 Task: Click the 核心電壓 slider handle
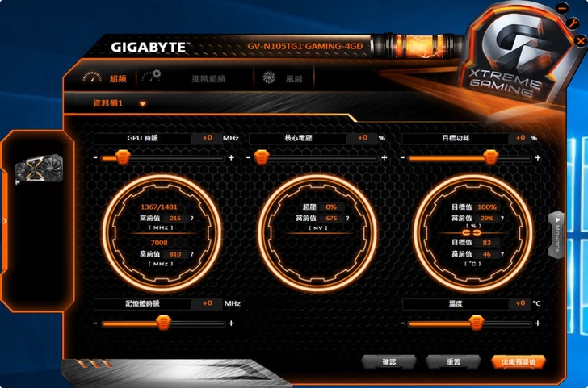click(x=262, y=157)
